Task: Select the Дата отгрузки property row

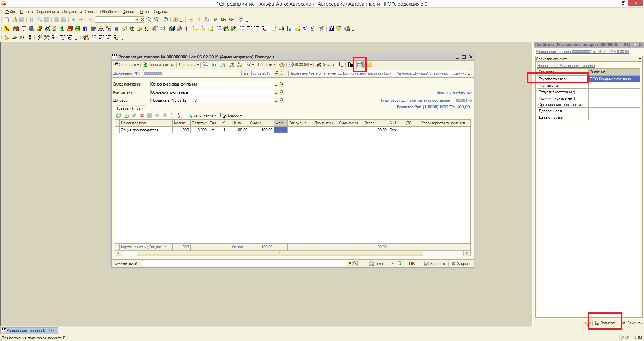Action: [588, 117]
